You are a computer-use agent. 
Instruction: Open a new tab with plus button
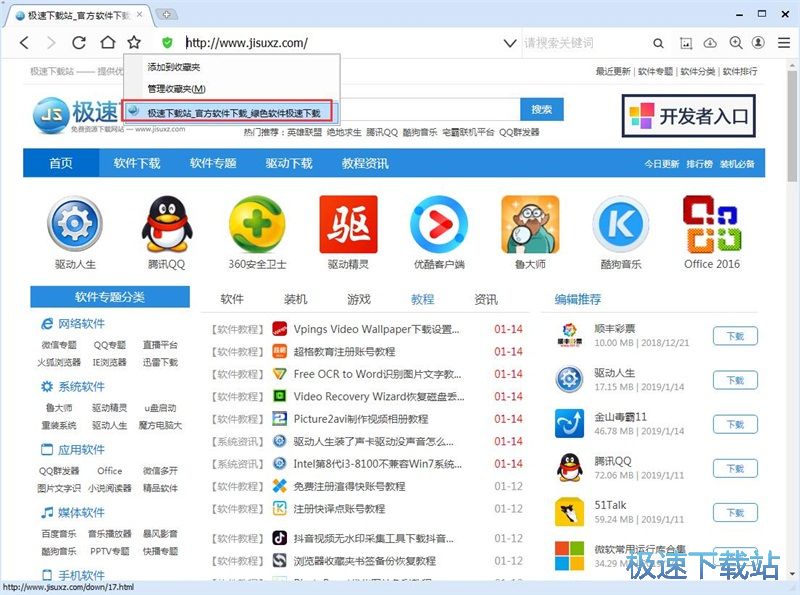click(x=166, y=15)
